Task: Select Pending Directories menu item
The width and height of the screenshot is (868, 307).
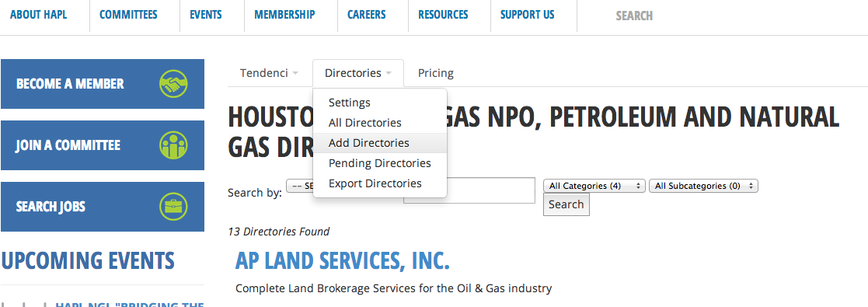Action: coord(380,163)
